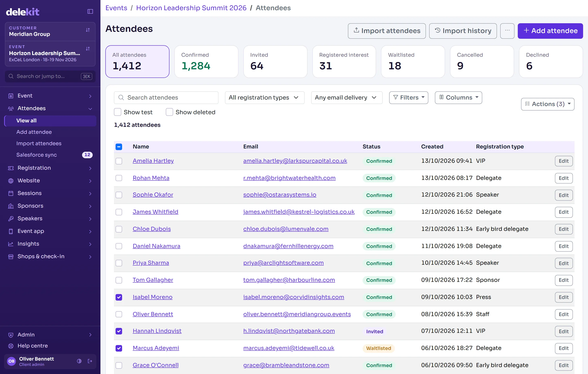Collapse the sidebar panel icon
Screen dimensions: 588x374
click(90, 11)
